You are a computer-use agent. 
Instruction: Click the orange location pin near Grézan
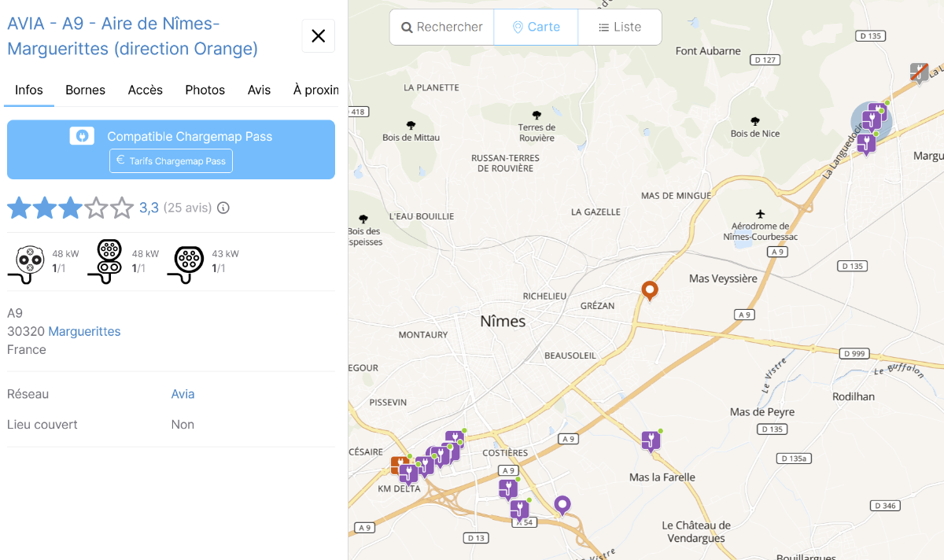coord(650,290)
